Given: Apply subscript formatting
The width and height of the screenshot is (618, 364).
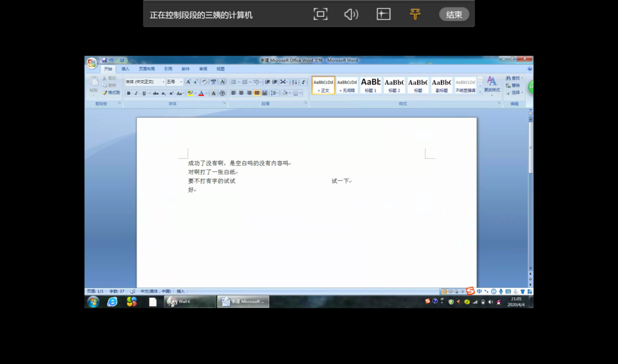Looking at the screenshot, I should 163,93.
